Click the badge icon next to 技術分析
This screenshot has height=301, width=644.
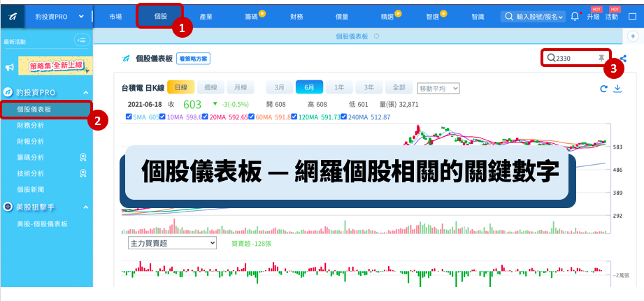[x=83, y=173]
